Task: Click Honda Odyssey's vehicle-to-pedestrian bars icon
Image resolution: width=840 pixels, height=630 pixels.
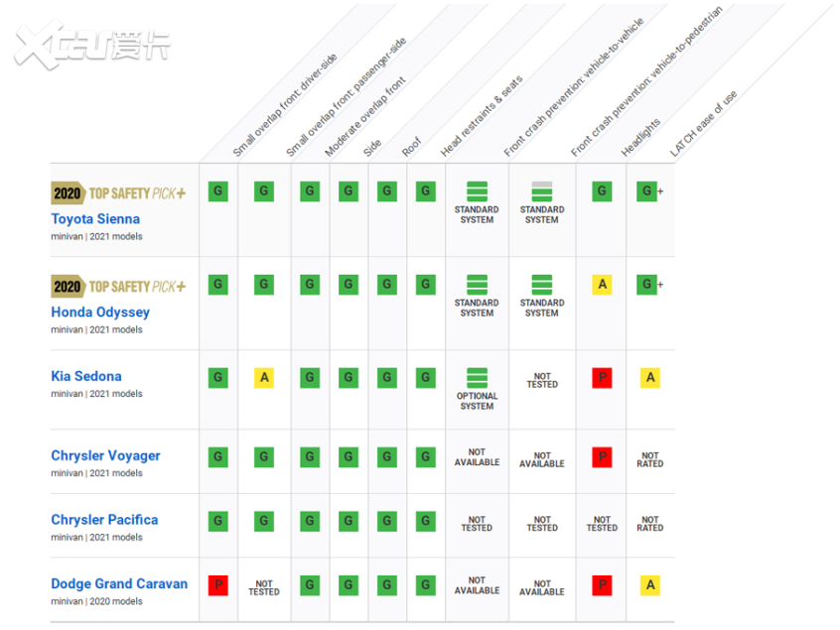Action: 542,285
